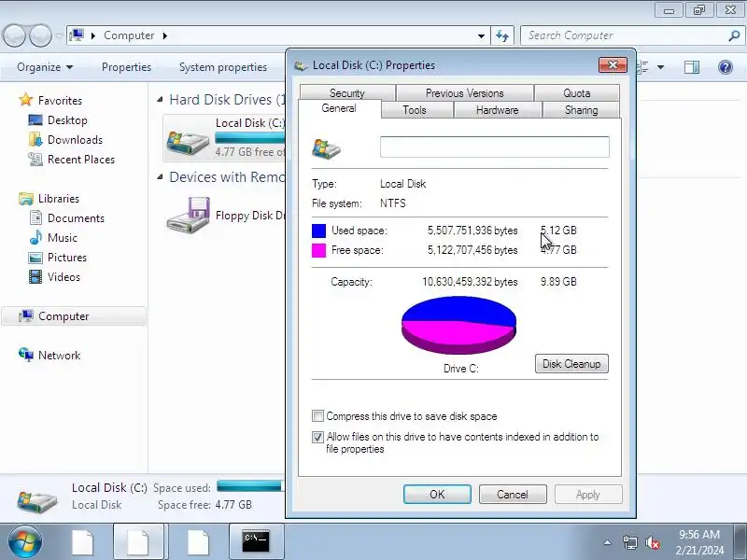Image resolution: width=747 pixels, height=560 pixels.
Task: Select the Local Disk (C:) drive icon
Action: point(188,142)
